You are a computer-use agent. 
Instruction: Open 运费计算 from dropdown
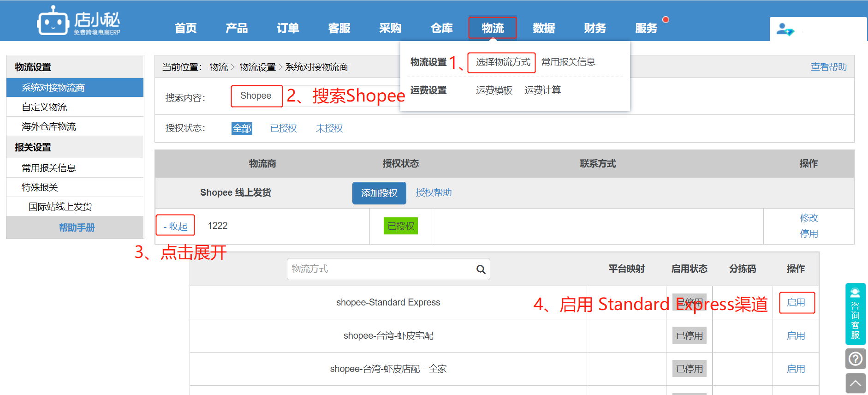click(x=542, y=90)
